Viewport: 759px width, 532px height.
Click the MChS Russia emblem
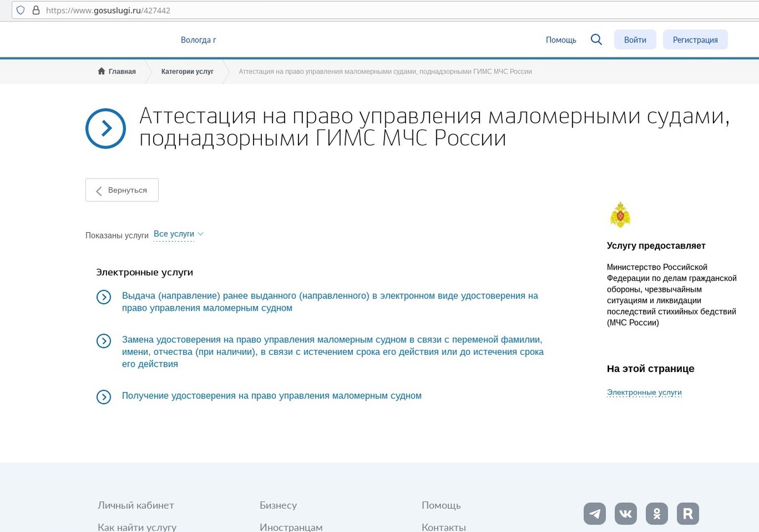pyautogui.click(x=620, y=215)
